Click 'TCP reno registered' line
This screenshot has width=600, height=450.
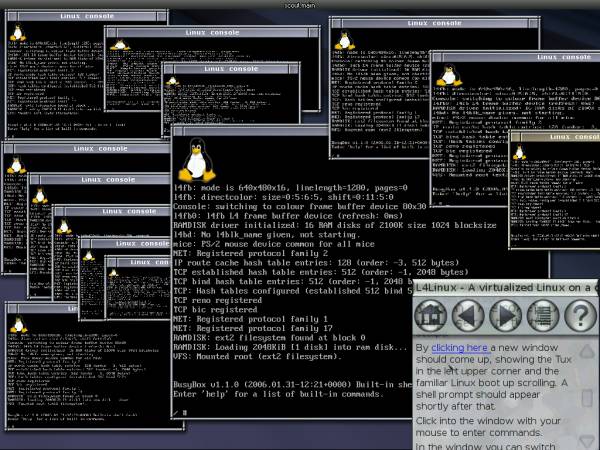tap(218, 300)
